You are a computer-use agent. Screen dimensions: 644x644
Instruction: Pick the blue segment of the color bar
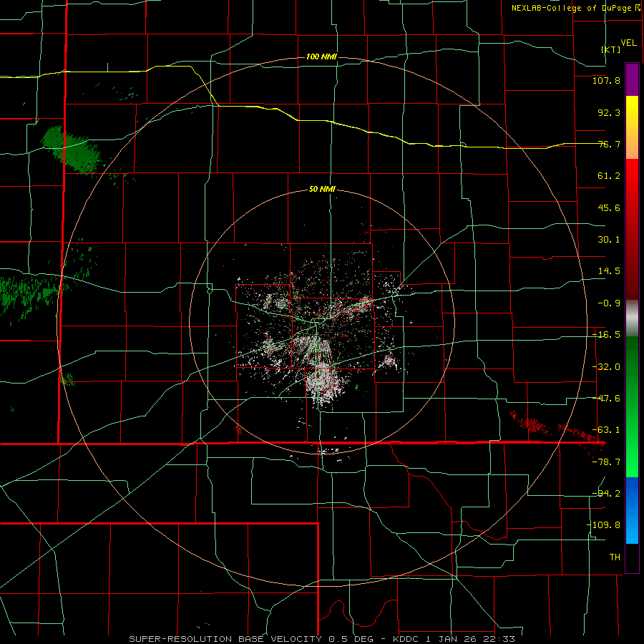pyautogui.click(x=632, y=510)
